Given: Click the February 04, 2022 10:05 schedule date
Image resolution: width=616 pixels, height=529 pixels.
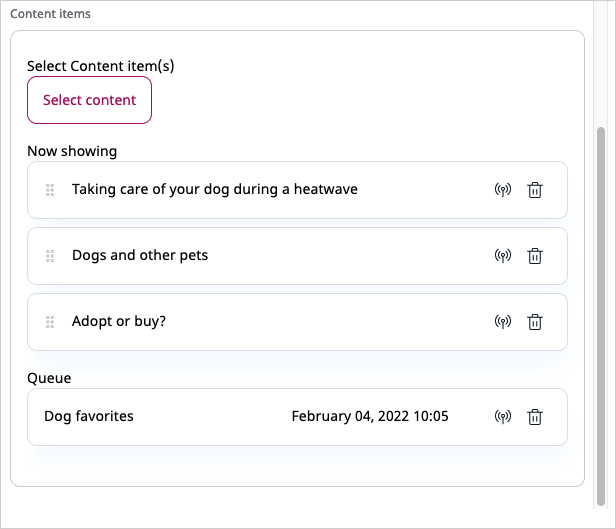Looking at the screenshot, I should 370,416.
